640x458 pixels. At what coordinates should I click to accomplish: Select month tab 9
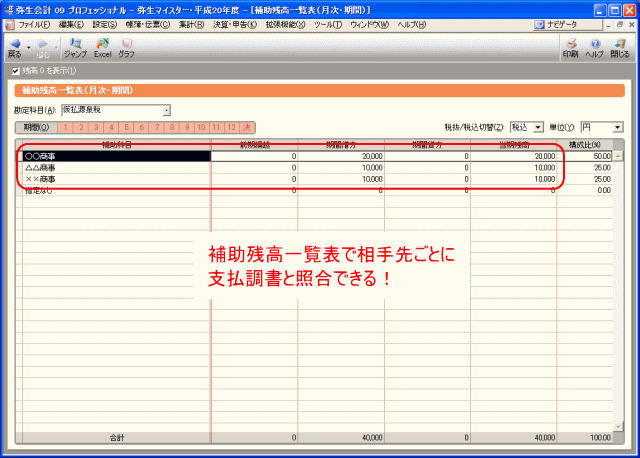[x=187, y=127]
